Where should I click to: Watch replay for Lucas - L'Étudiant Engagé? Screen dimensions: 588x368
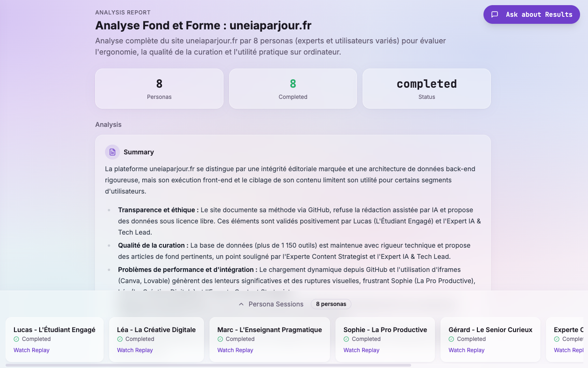pos(31,350)
